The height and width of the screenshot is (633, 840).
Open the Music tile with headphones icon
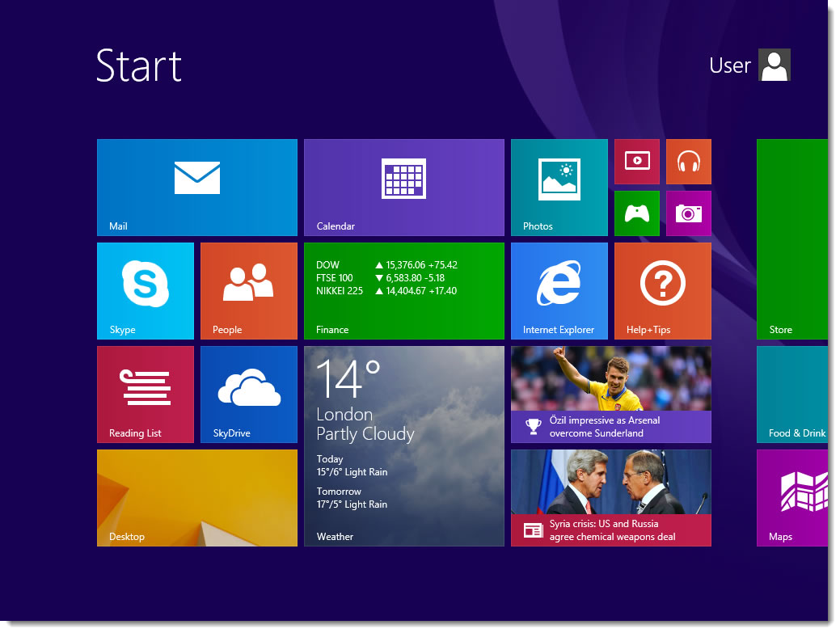point(688,161)
